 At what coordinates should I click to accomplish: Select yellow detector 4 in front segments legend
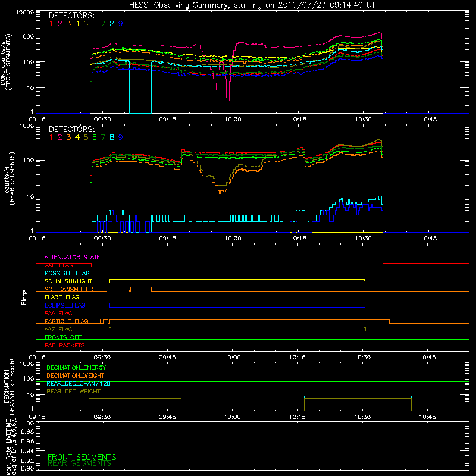tap(77, 24)
